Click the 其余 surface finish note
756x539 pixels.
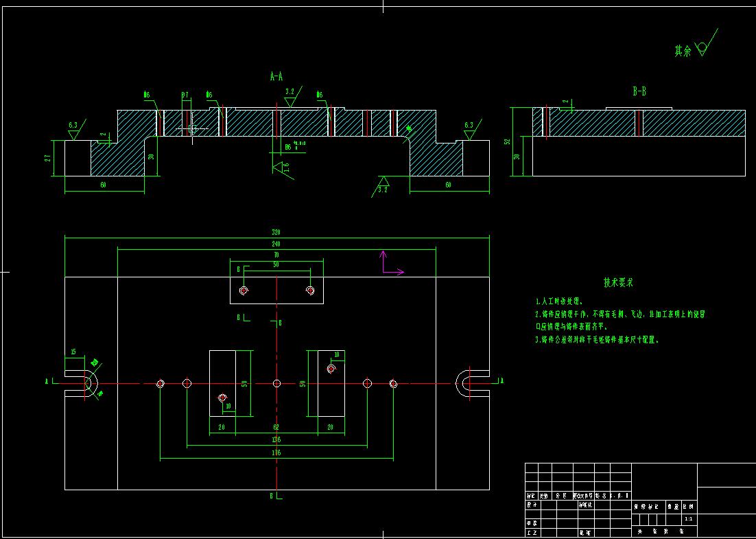click(682, 51)
